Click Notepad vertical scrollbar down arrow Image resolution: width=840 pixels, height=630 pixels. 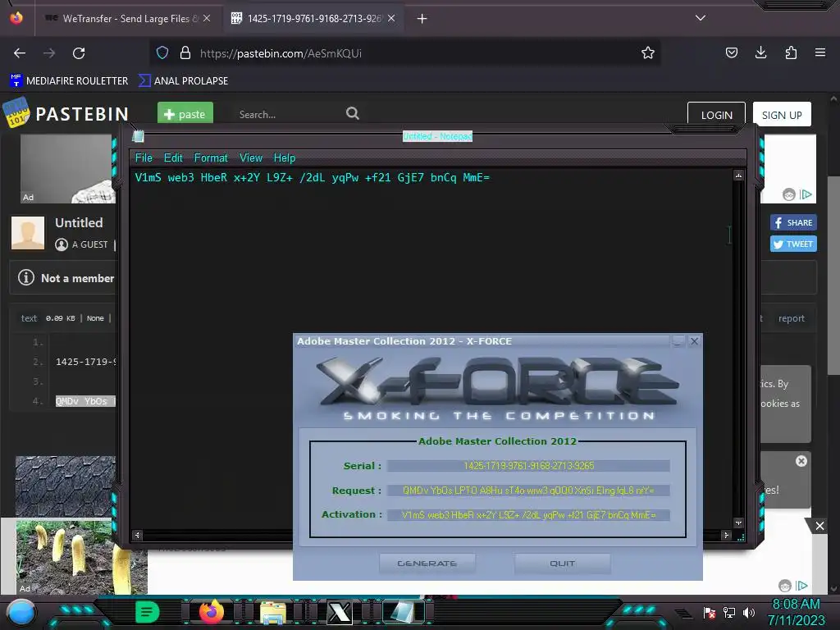739,523
